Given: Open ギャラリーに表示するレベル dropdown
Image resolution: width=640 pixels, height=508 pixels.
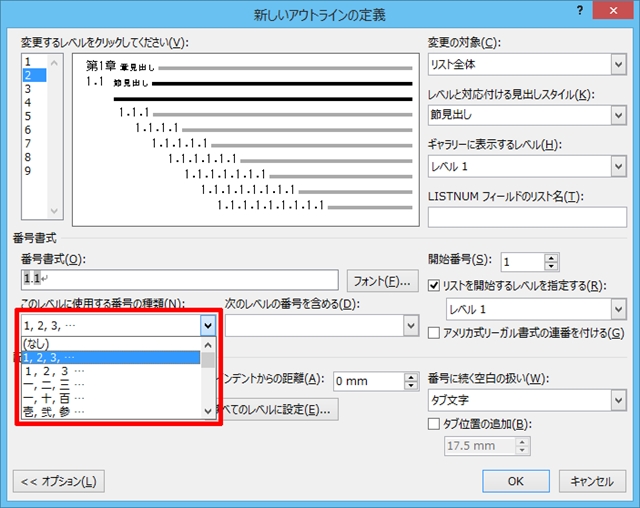Looking at the screenshot, I should coord(618,166).
